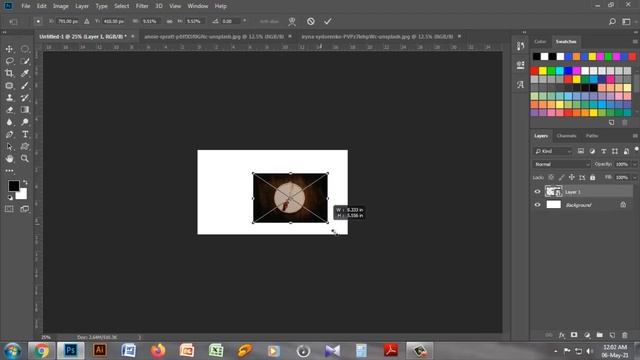Image resolution: width=640 pixels, height=360 pixels.
Task: Select the Pen tool
Action: [x=9, y=134]
